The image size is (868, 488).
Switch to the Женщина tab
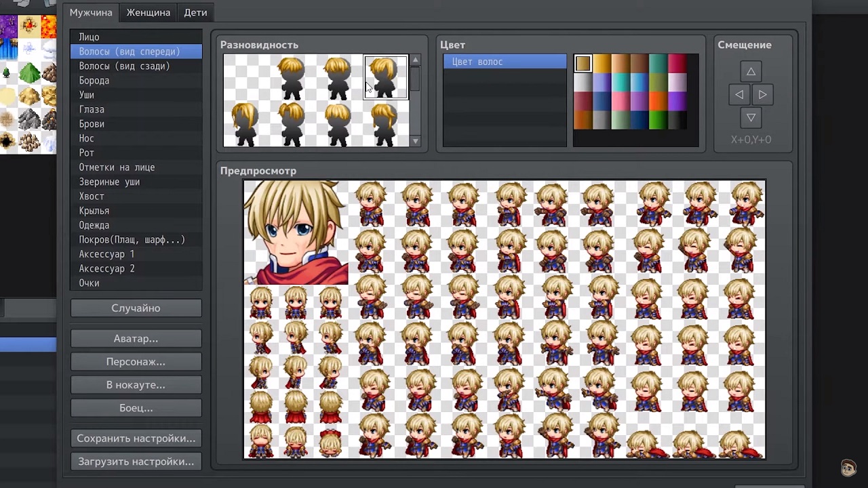[148, 12]
